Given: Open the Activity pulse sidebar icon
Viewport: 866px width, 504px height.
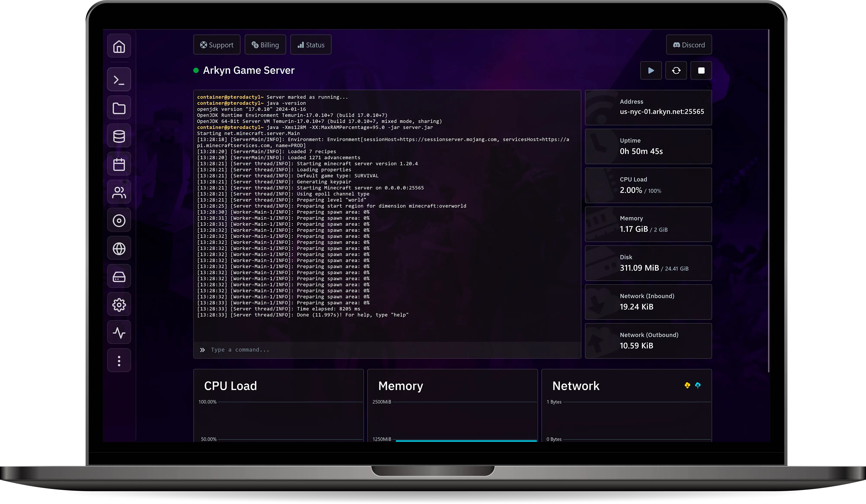Looking at the screenshot, I should tap(119, 332).
